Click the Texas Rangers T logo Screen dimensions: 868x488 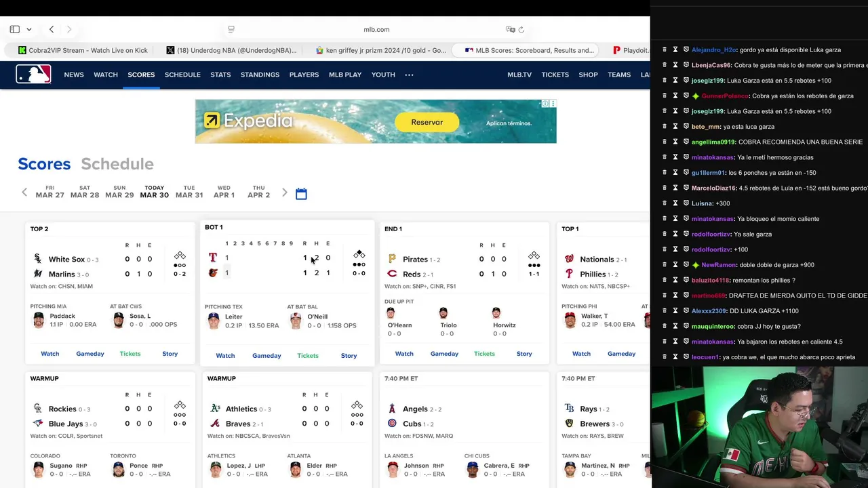(x=213, y=258)
